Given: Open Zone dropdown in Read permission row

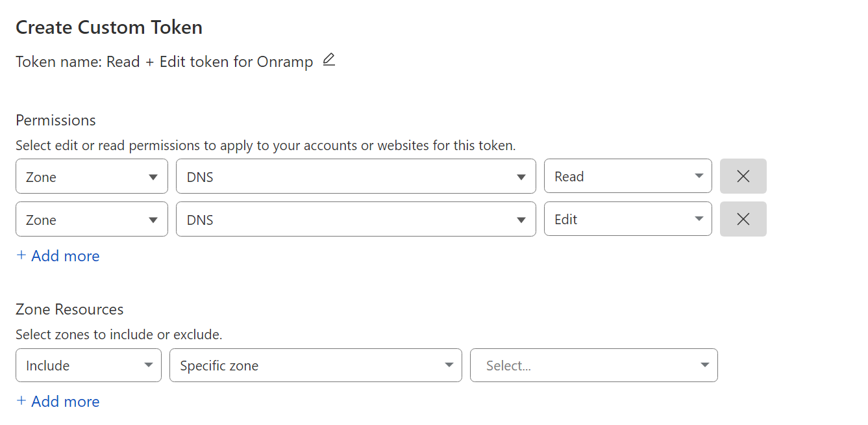Looking at the screenshot, I should coord(92,176).
